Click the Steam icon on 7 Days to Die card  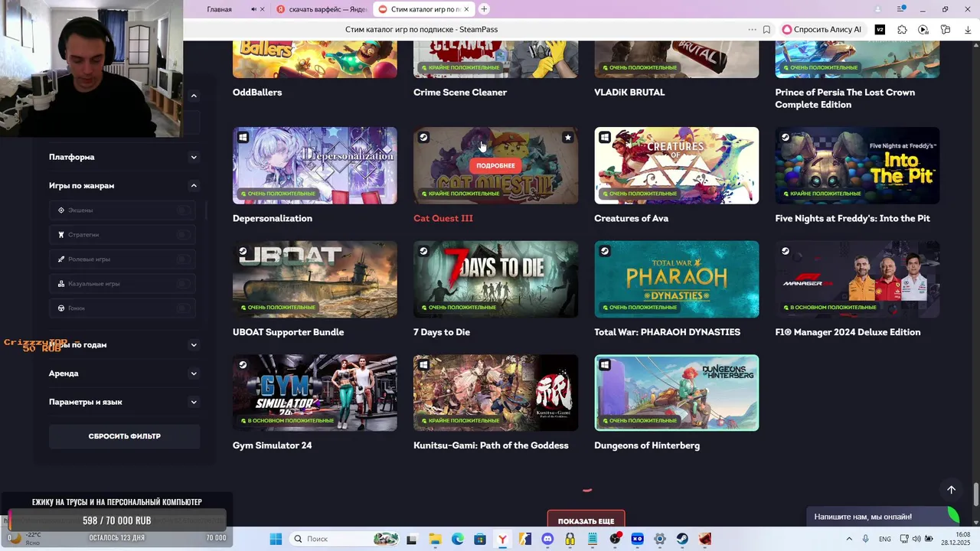coord(423,251)
